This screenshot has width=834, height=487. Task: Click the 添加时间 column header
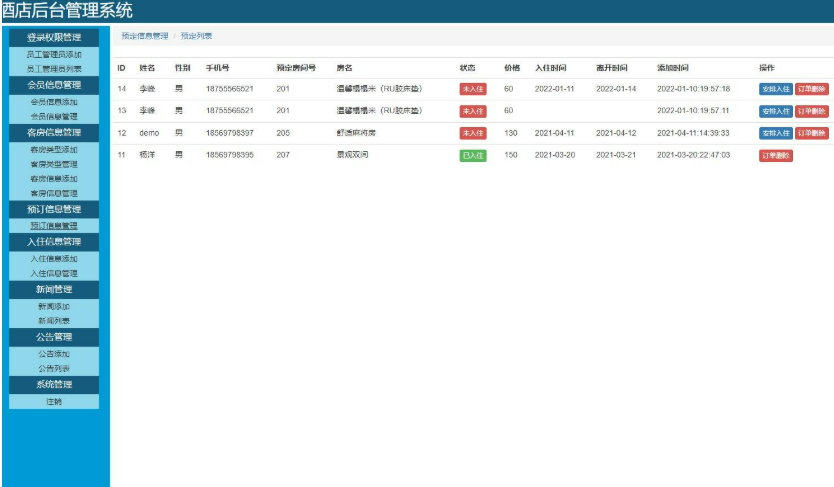[x=673, y=68]
